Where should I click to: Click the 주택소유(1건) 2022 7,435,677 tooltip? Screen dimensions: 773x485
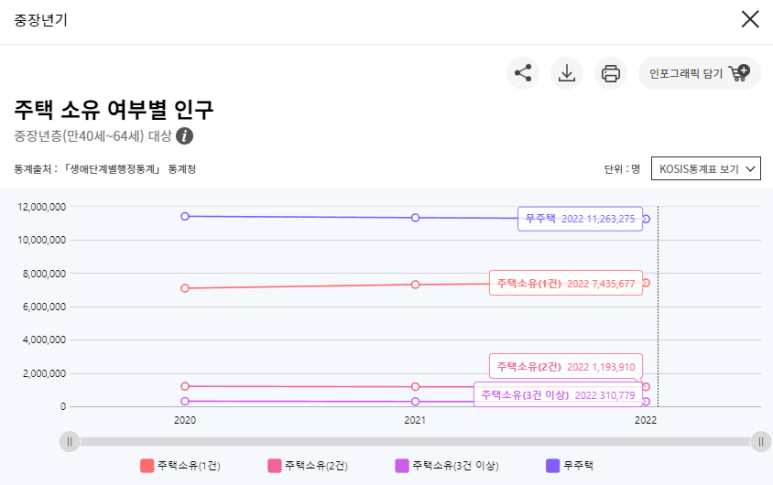coord(566,283)
